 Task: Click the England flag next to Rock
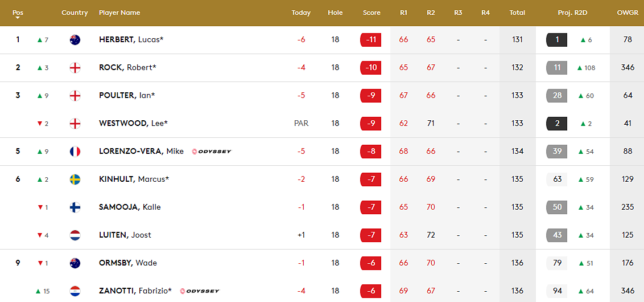[x=75, y=68]
